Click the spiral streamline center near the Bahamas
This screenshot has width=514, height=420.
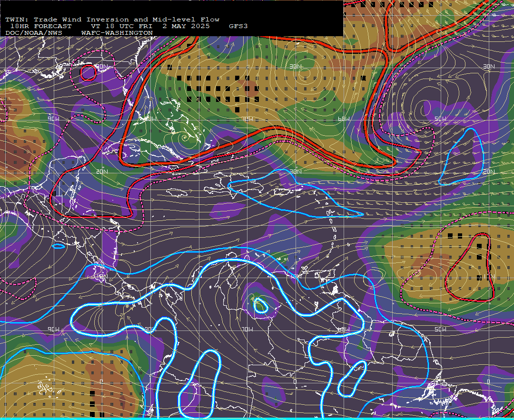pos(185,137)
